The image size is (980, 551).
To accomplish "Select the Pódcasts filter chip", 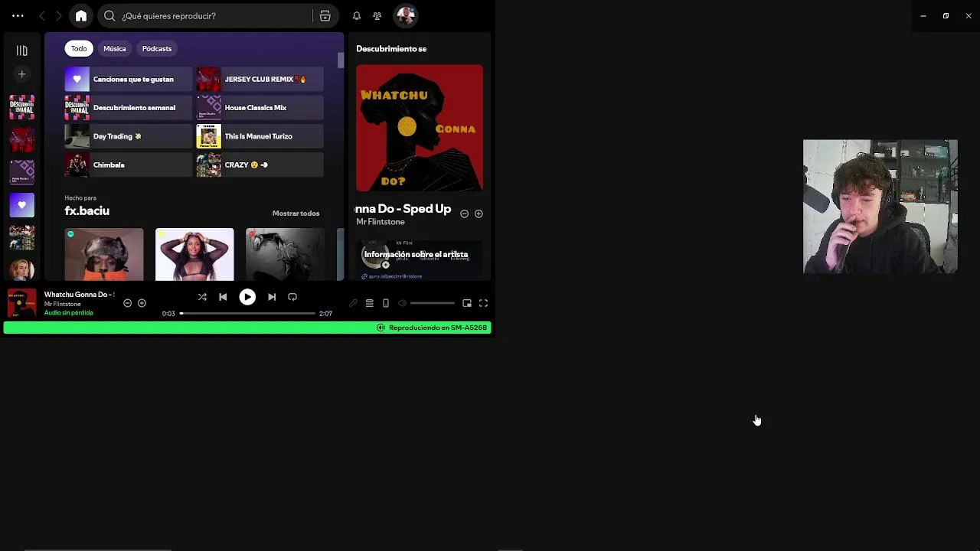I will (x=157, y=48).
